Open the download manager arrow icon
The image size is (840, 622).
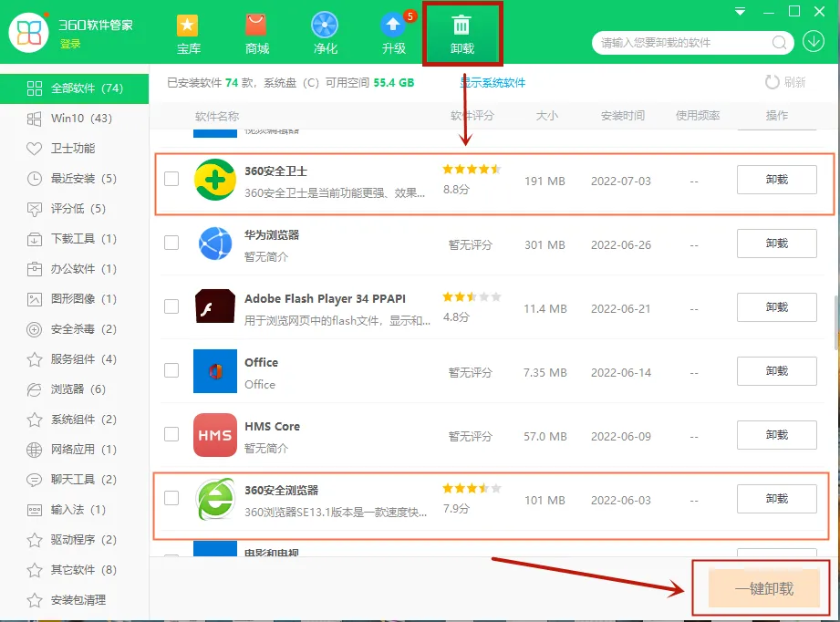(813, 42)
